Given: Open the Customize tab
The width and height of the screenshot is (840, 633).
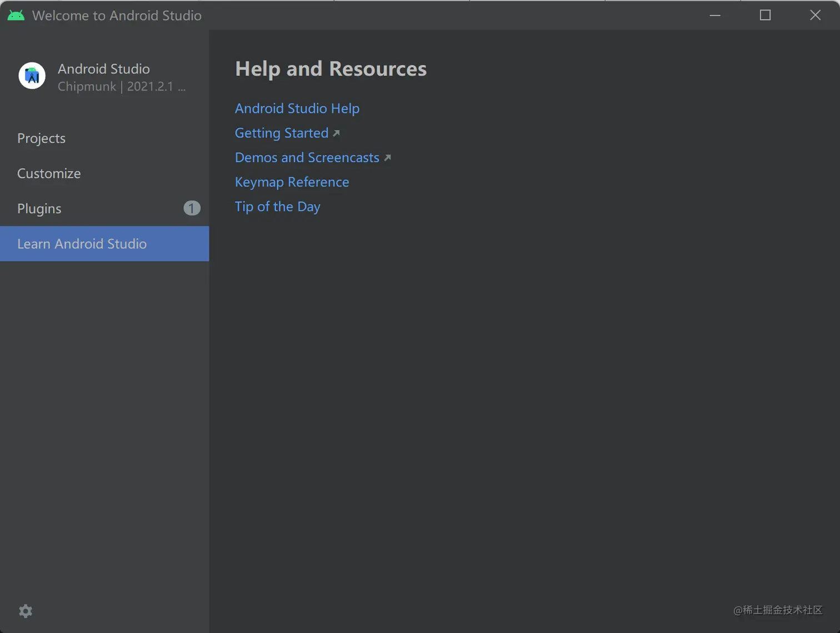Looking at the screenshot, I should [x=49, y=173].
